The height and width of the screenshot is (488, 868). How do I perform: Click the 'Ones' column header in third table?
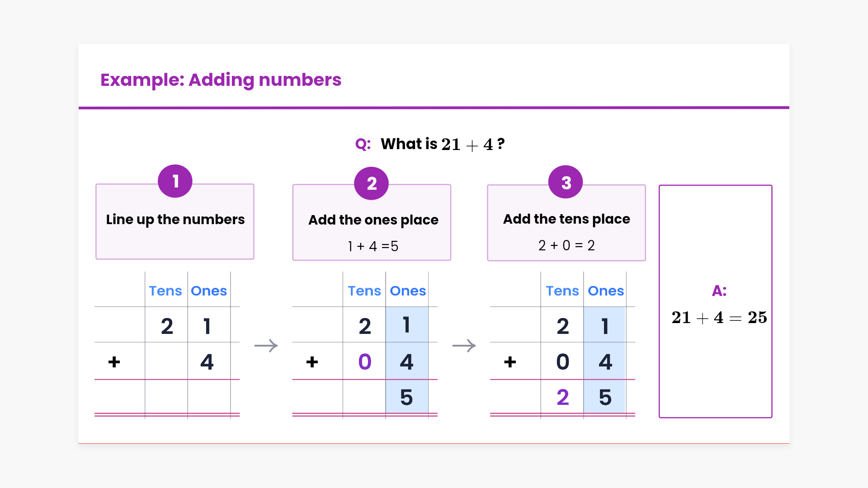(x=605, y=291)
